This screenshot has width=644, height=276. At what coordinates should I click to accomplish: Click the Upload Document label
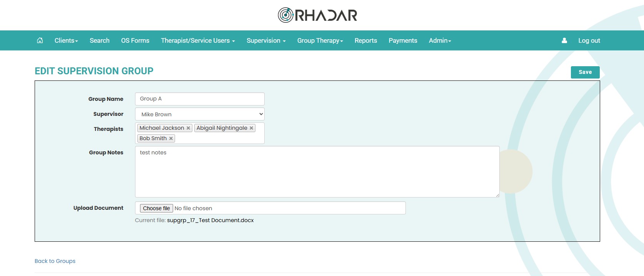point(98,208)
